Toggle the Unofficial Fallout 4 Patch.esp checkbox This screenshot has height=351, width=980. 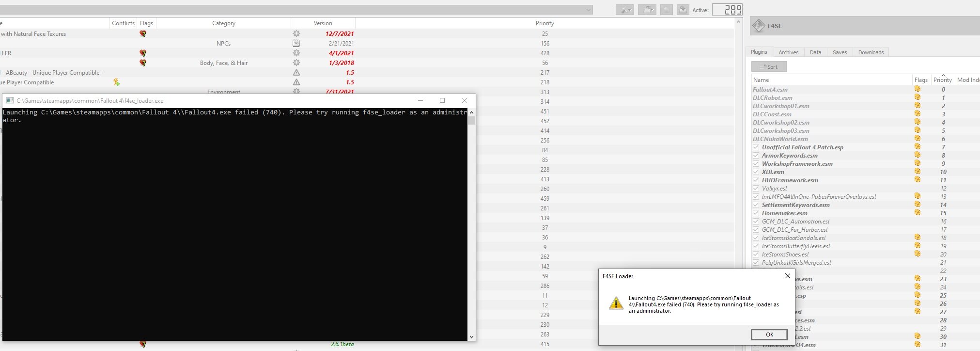coord(756,147)
